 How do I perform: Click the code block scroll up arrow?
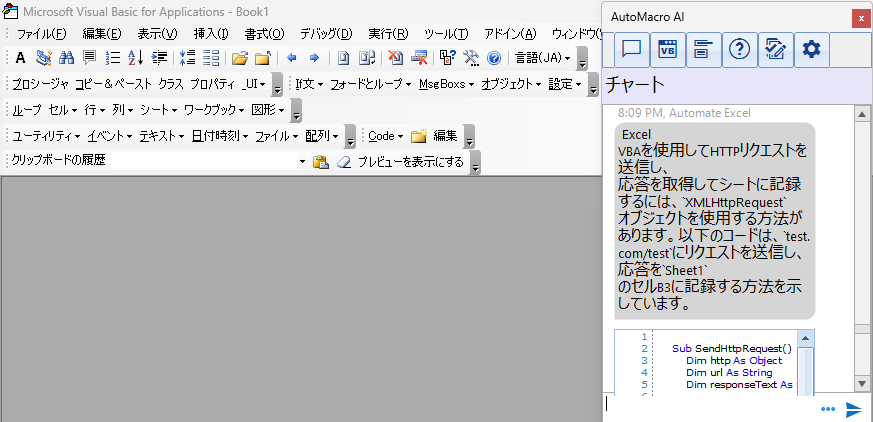805,338
